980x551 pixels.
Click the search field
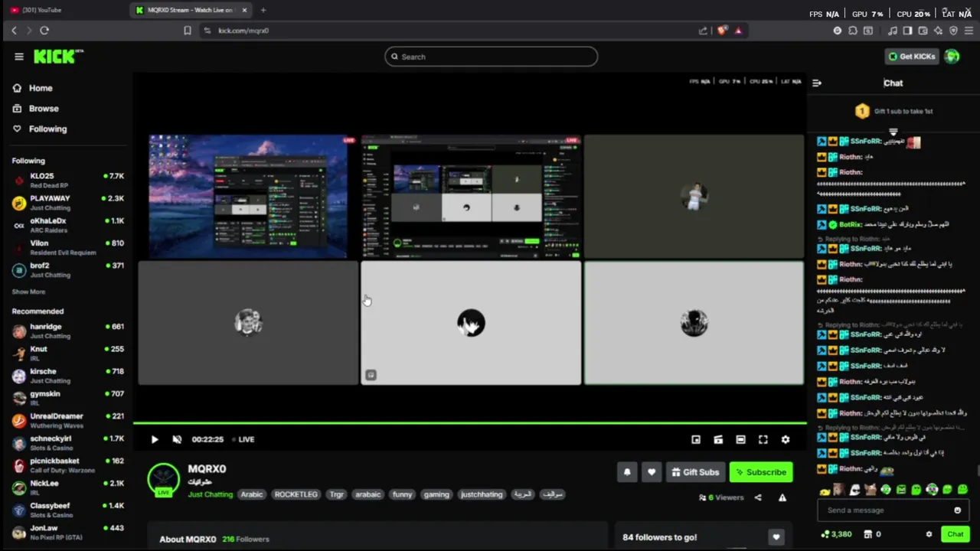click(491, 57)
